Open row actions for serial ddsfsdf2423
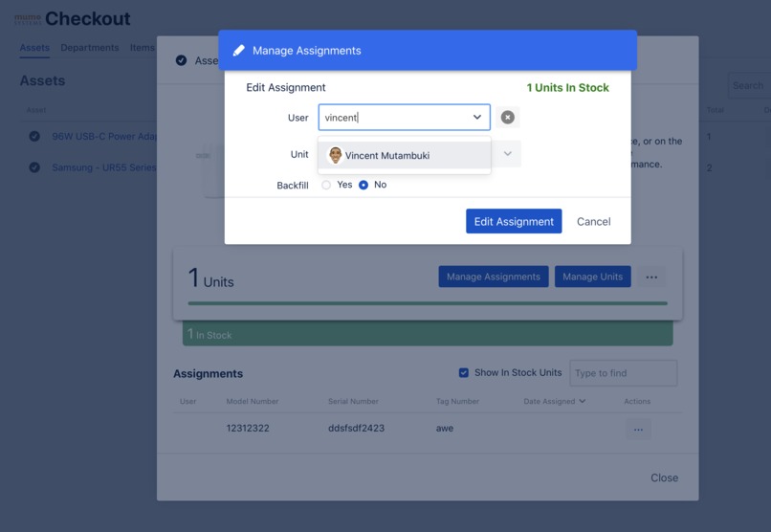Screen dimensions: 771x532 point(638,430)
